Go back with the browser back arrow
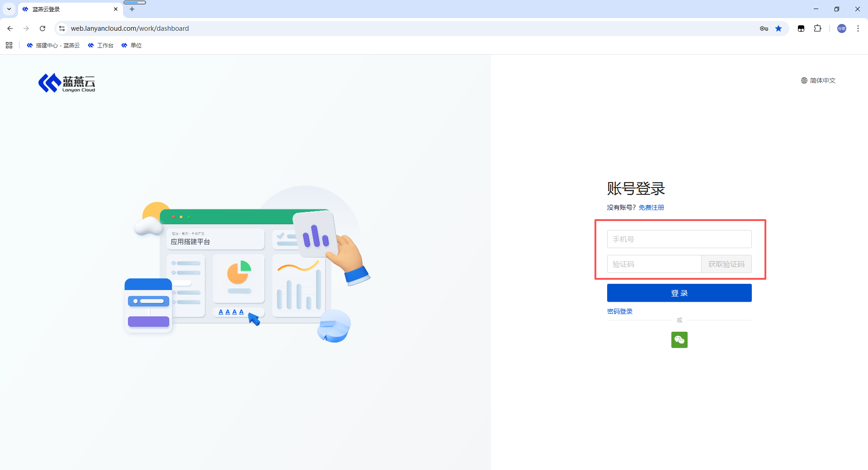Screen dimensions: 868x470 10,28
